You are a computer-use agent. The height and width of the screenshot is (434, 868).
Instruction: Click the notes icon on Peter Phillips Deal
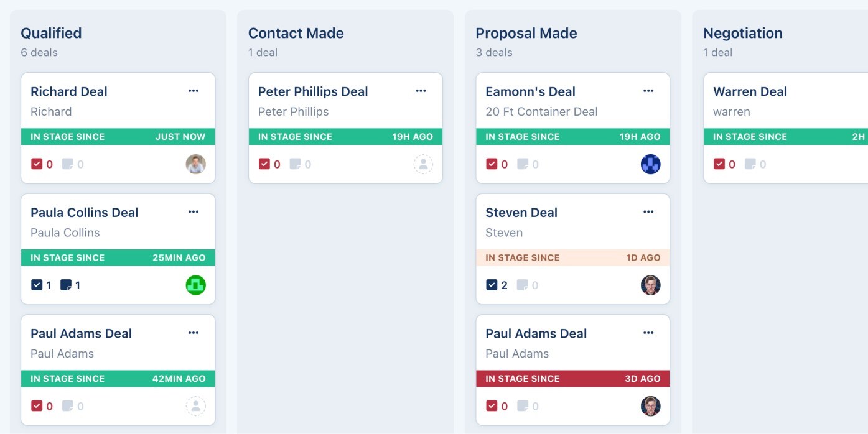pos(296,164)
